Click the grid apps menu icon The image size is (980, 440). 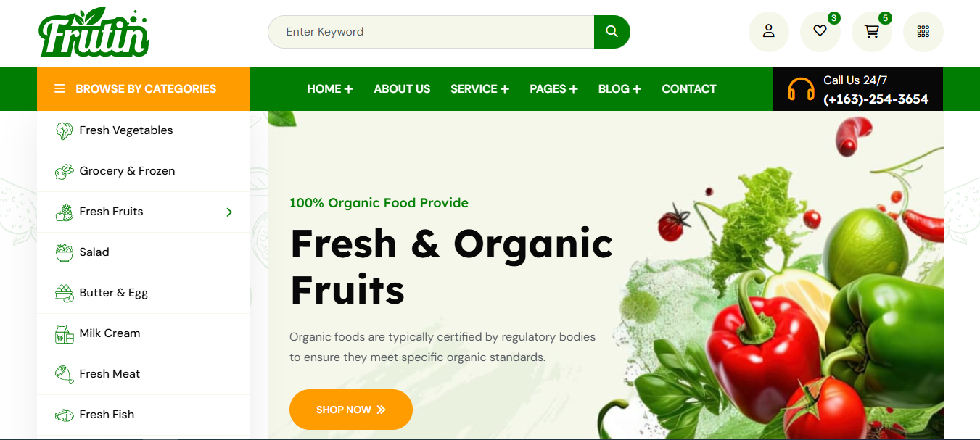point(923,31)
